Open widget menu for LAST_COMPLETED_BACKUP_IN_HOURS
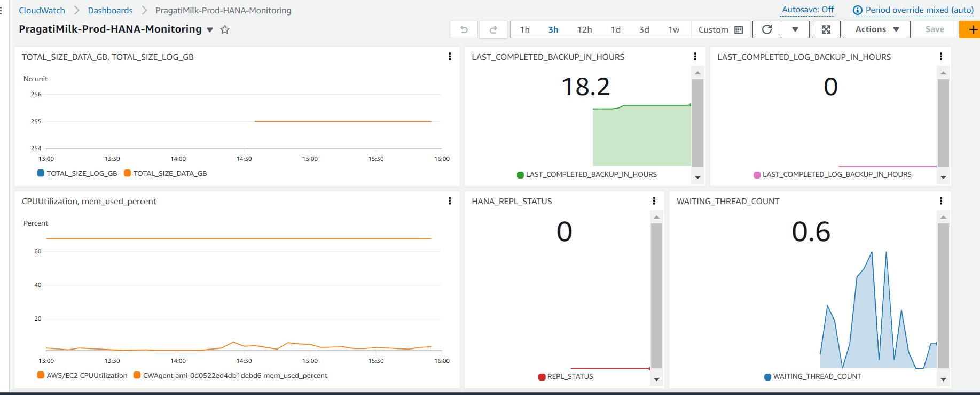 coord(695,57)
